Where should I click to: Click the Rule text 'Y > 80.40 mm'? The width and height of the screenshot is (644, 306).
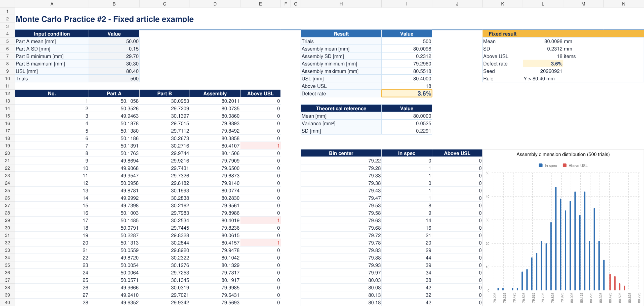539,79
